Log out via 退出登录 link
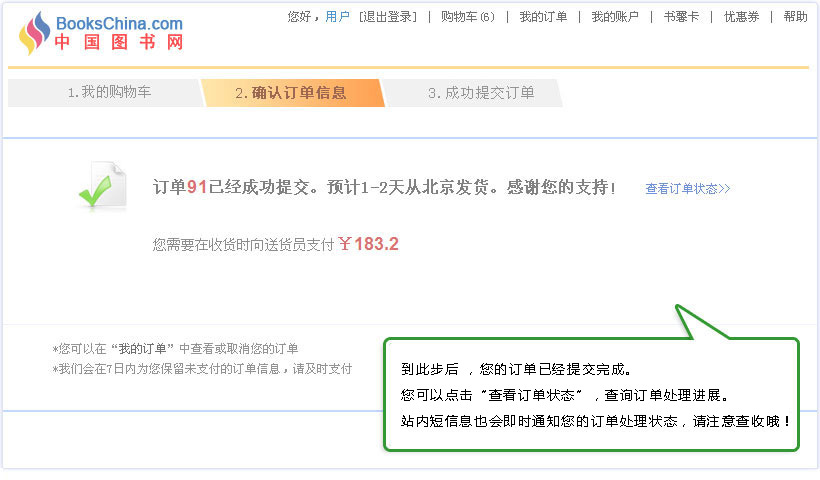This screenshot has width=820, height=480. 387,17
